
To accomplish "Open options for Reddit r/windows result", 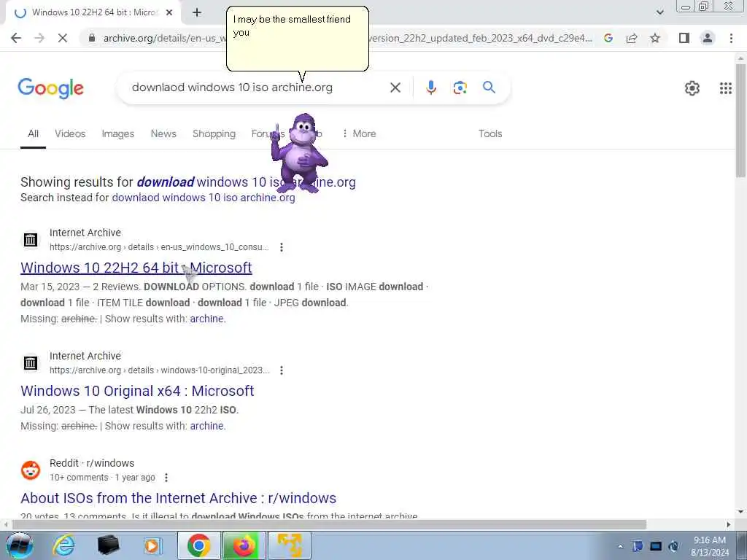I will coord(166,478).
